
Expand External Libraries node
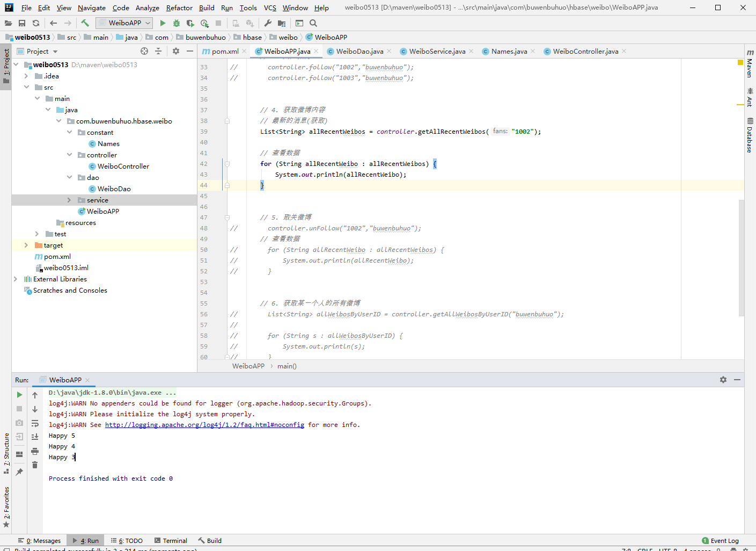pos(16,279)
